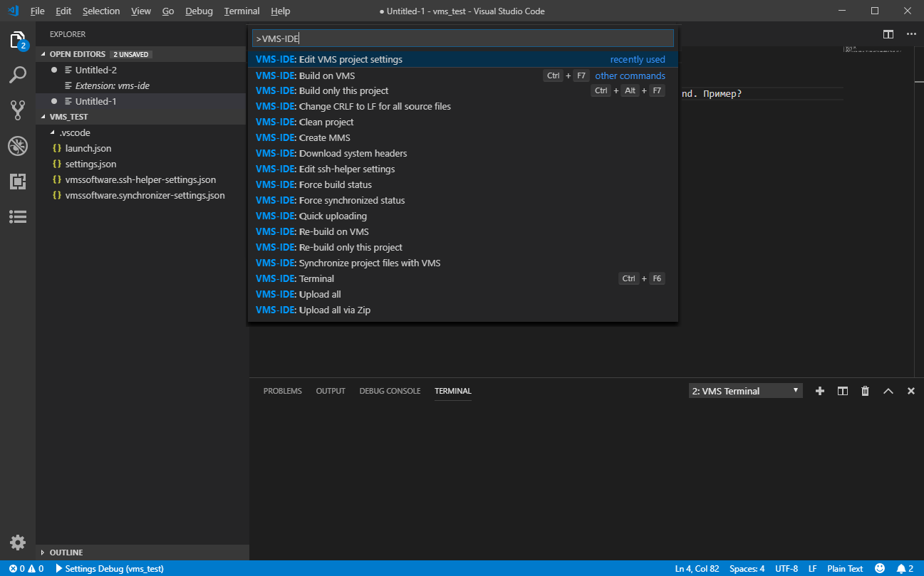Switch to the Debug Console tab

coord(390,391)
